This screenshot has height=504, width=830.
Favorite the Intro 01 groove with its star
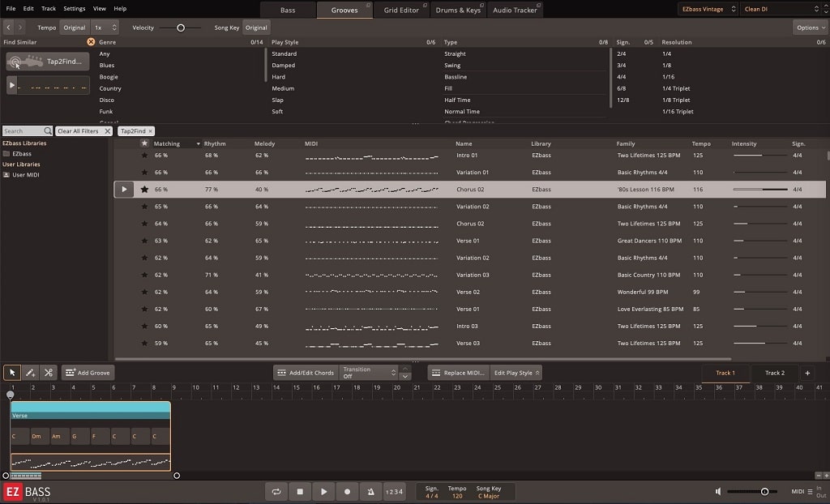[x=144, y=155]
